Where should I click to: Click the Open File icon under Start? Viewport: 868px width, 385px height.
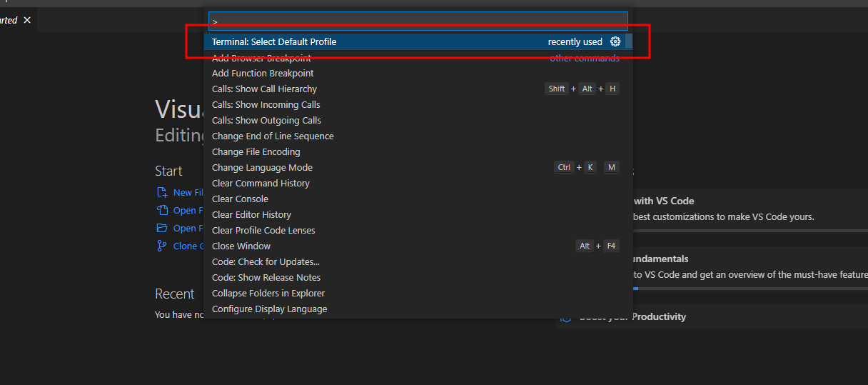pos(161,210)
